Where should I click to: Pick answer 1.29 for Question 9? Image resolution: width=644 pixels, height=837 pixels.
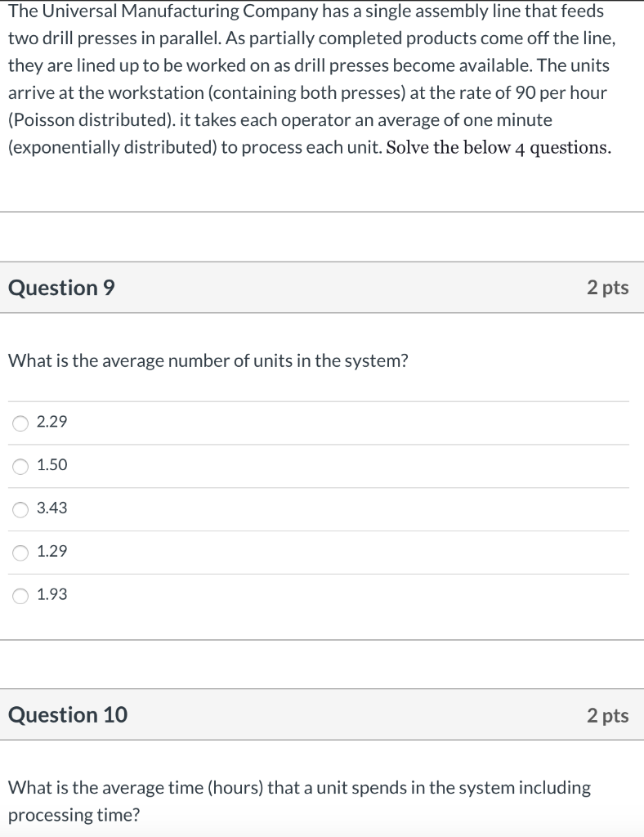(19, 552)
